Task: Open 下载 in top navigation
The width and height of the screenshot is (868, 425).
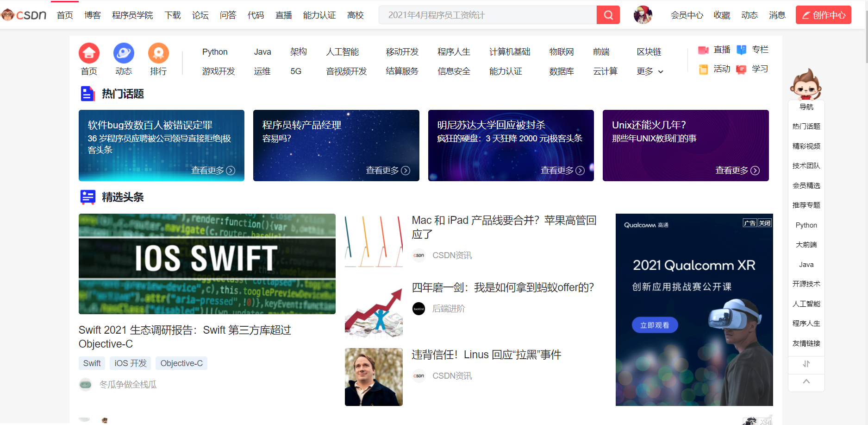Action: 173,15
